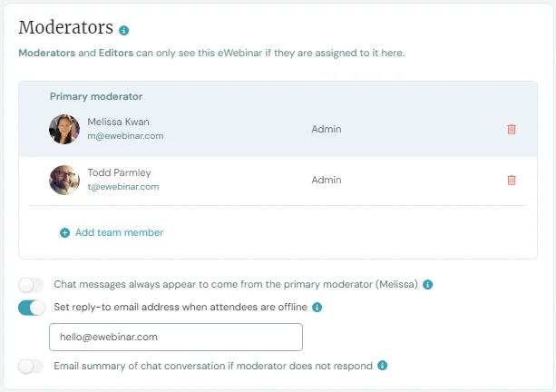Click the Primary moderator label
556x392 pixels.
[96, 96]
